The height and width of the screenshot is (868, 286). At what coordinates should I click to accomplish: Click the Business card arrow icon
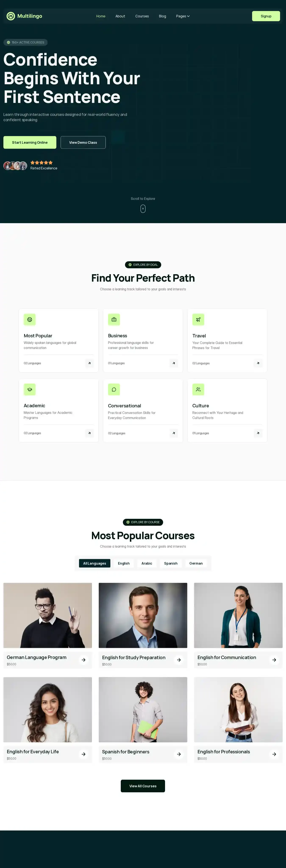tap(174, 363)
